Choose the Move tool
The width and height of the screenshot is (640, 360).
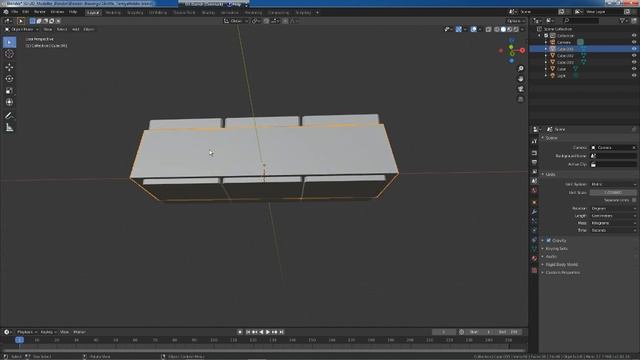tap(9, 67)
